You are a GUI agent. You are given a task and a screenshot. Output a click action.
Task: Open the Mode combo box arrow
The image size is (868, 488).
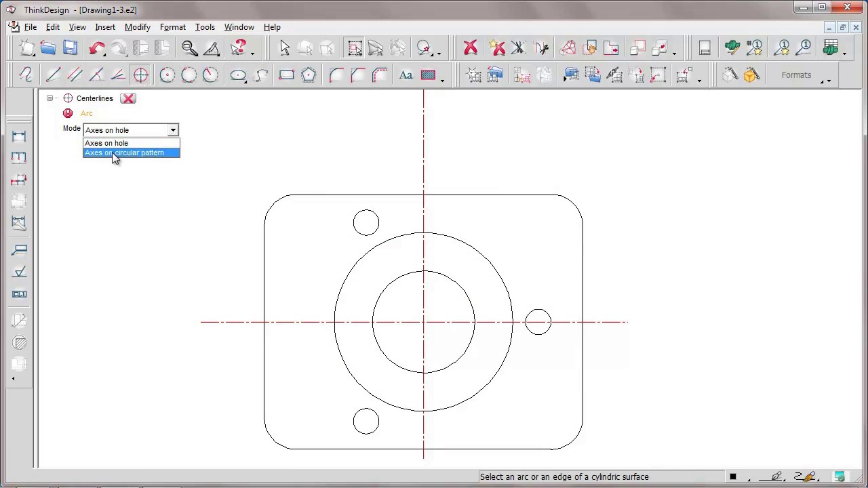point(173,130)
